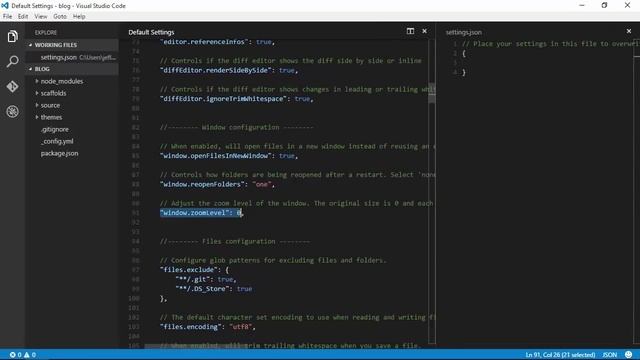Expand the source folder
Screen dimensions: 640x360
pyautogui.click(x=37, y=105)
